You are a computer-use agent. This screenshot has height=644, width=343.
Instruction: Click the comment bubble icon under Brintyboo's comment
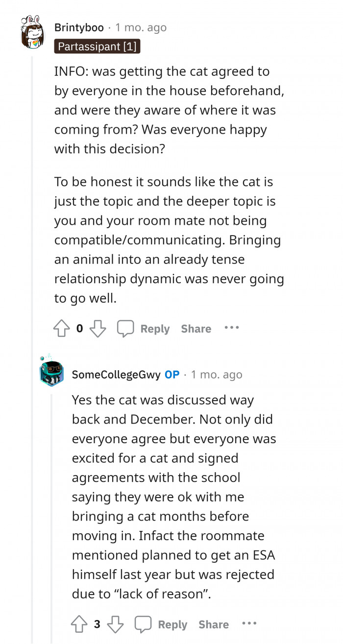(x=125, y=329)
